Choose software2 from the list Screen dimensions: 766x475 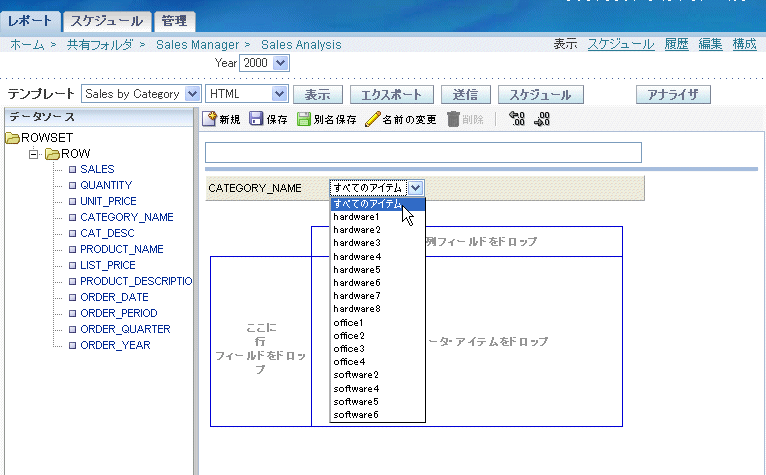[377, 375]
